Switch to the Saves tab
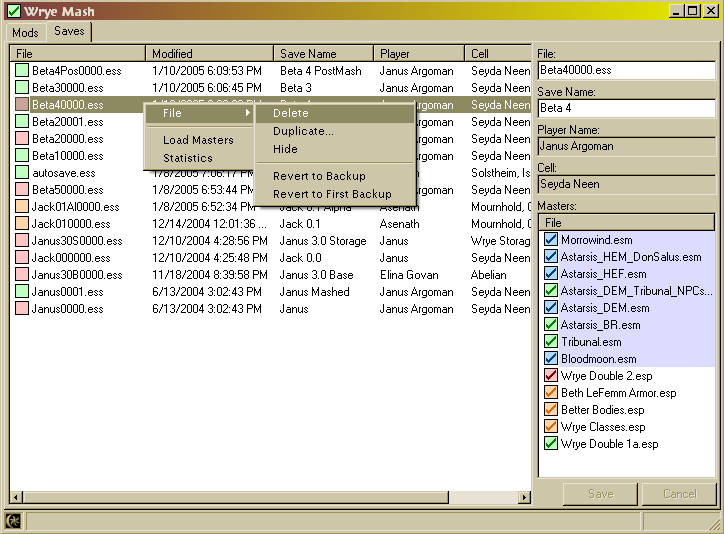Image resolution: width=724 pixels, height=534 pixels. [x=69, y=31]
